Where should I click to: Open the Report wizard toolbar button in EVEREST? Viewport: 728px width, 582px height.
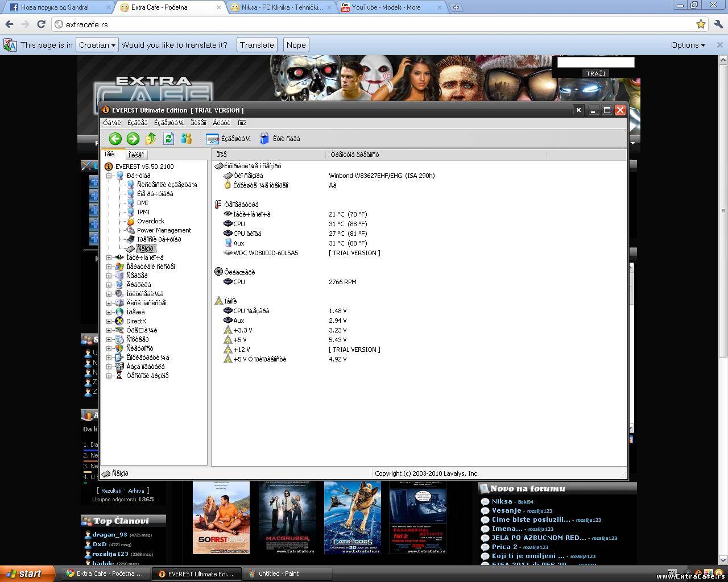coord(229,139)
